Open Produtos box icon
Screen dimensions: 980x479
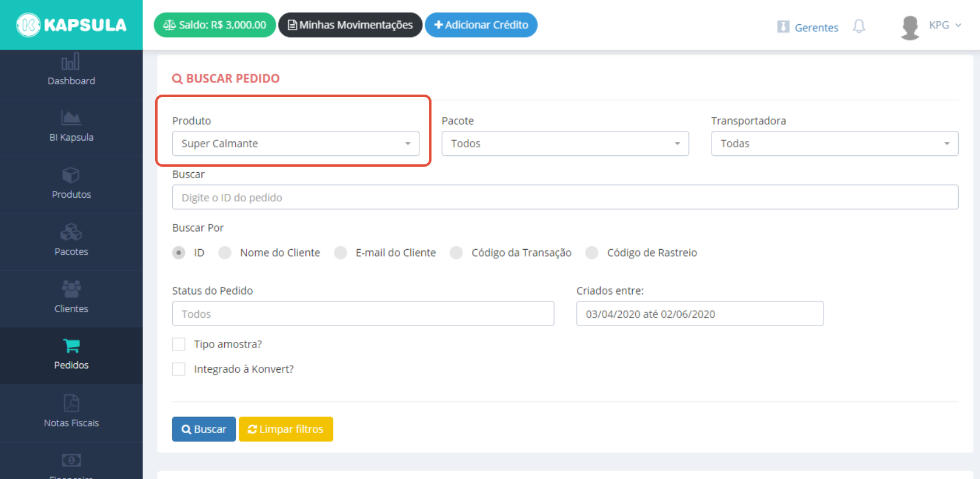click(x=71, y=175)
